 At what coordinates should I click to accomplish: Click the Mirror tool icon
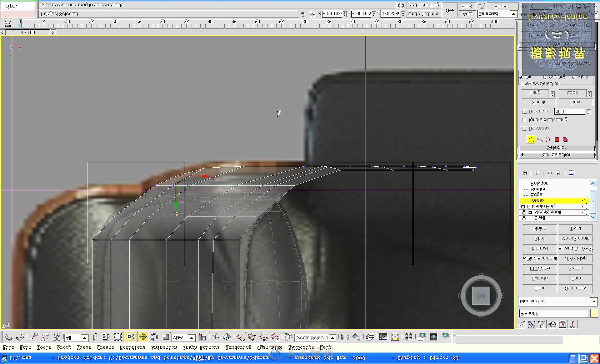coord(345,337)
